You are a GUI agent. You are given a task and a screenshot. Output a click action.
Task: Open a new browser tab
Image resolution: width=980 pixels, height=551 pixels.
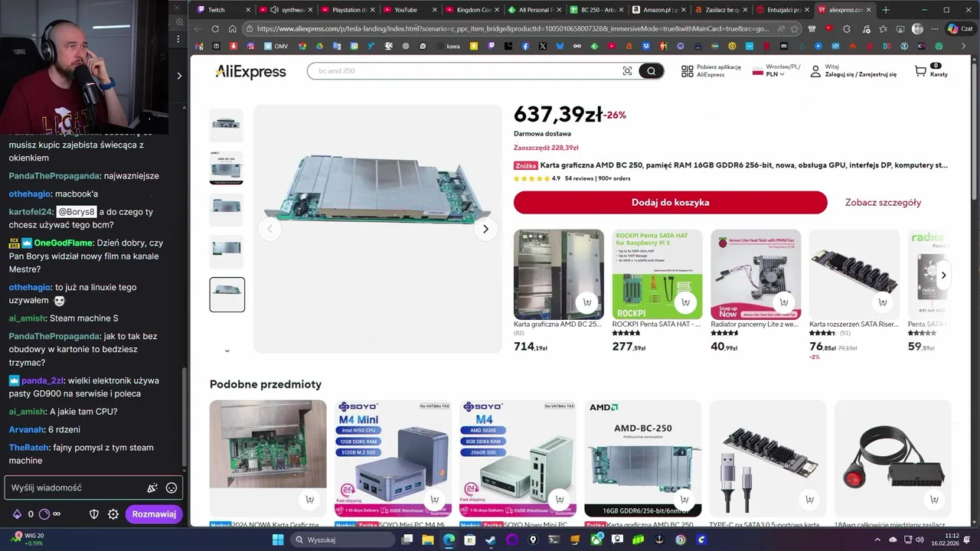(x=886, y=10)
